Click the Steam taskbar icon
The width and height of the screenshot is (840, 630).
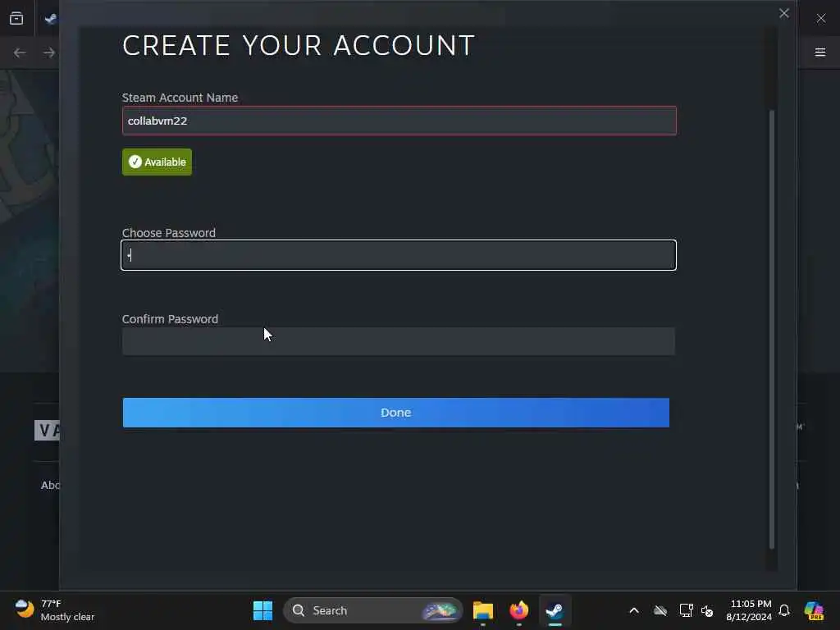555,610
